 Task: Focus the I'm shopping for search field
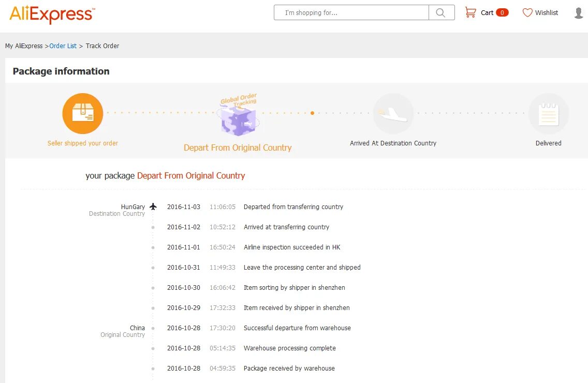coord(351,13)
